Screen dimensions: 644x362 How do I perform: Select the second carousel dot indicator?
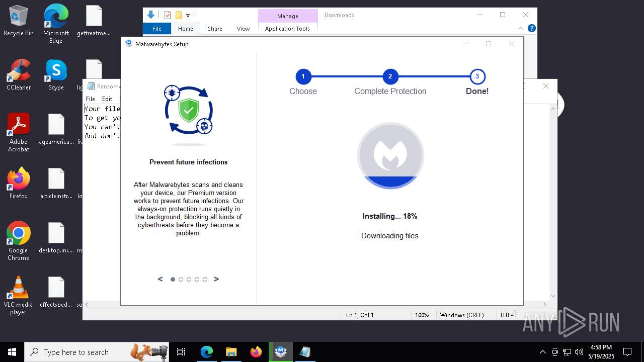(x=181, y=279)
